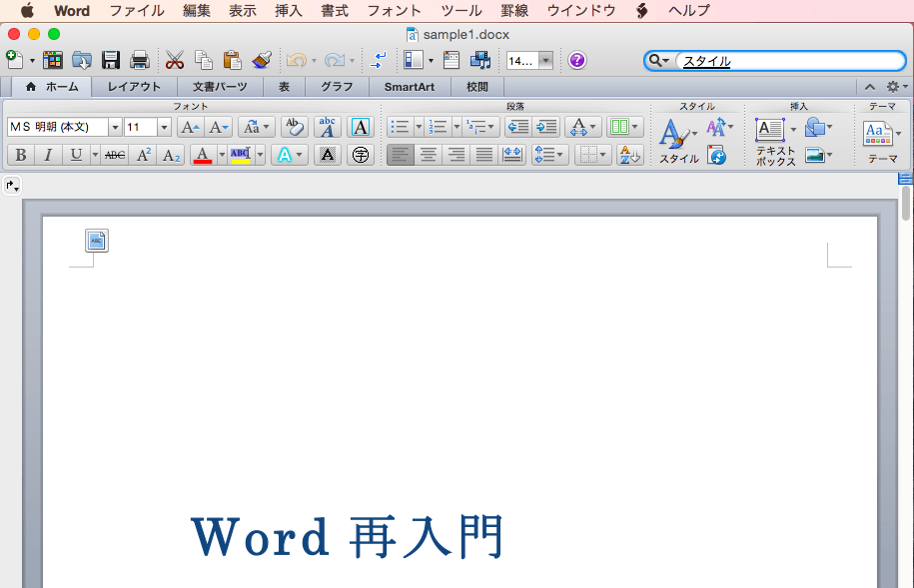The image size is (914, 588).
Task: Undo the last action
Action: point(297,60)
